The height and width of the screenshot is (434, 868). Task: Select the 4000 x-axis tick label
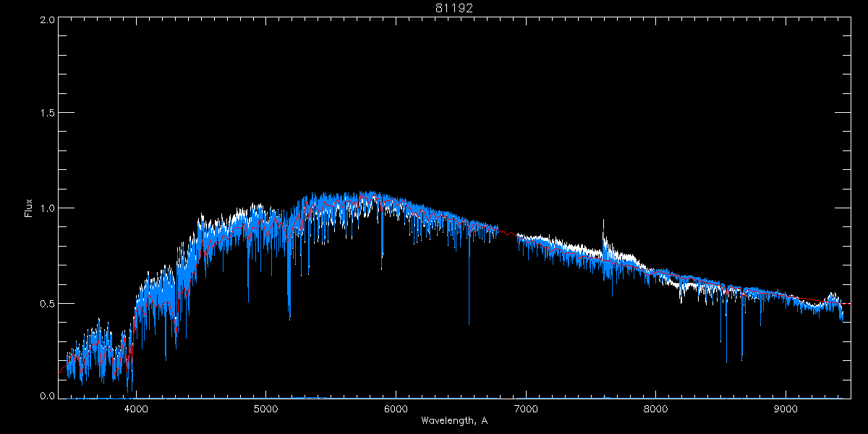pos(136,407)
